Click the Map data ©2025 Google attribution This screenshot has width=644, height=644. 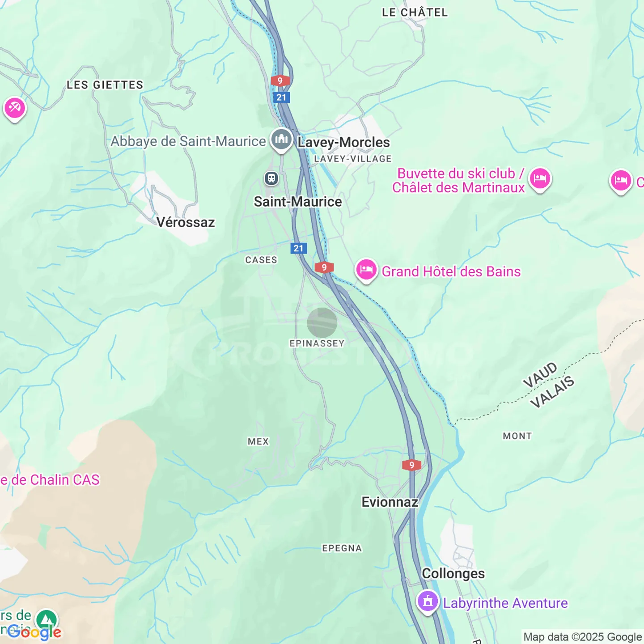(583, 637)
